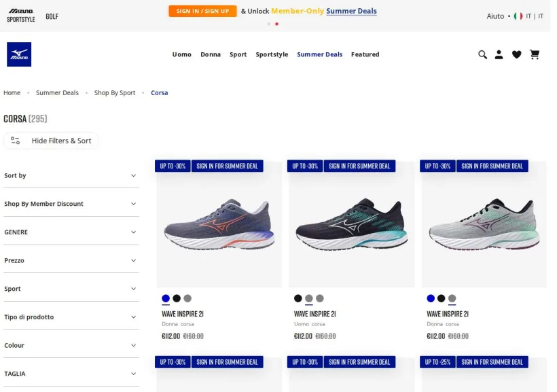Click the Mizuno Sportstyle logo
This screenshot has height=392, width=557.
pyautogui.click(x=21, y=16)
